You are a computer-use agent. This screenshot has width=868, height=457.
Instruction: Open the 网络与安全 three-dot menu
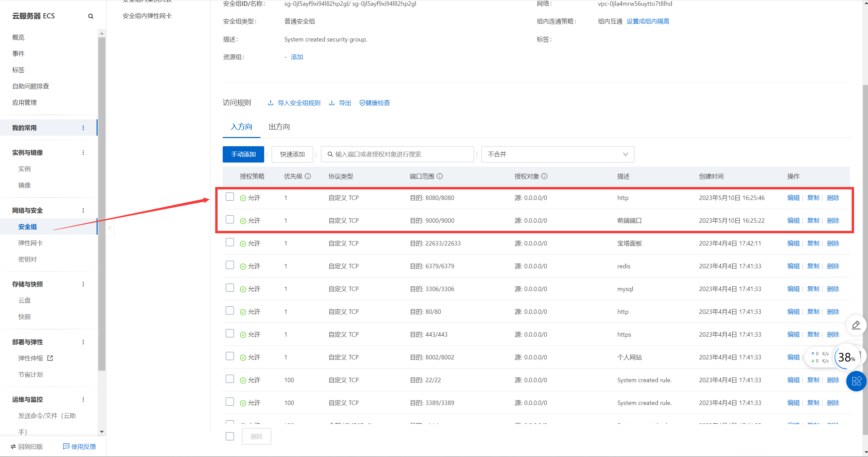(83, 210)
